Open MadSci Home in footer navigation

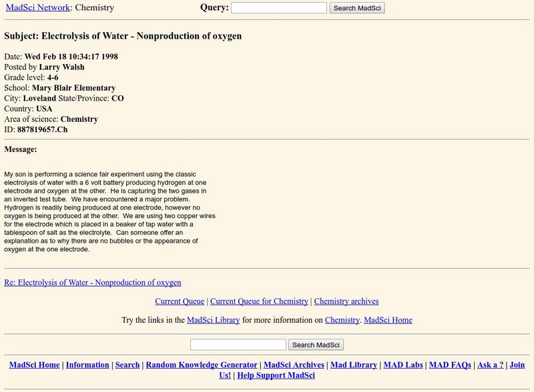[x=35, y=365]
